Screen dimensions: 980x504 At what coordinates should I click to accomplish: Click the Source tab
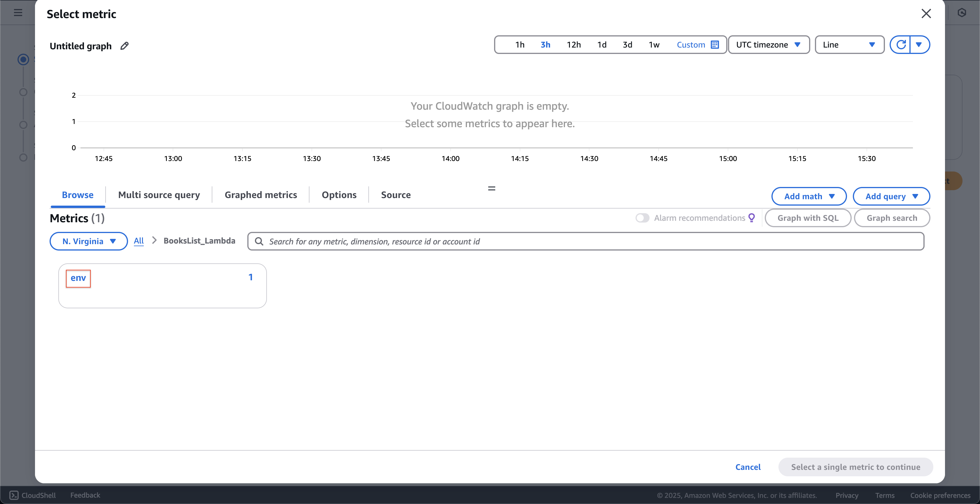pos(396,195)
